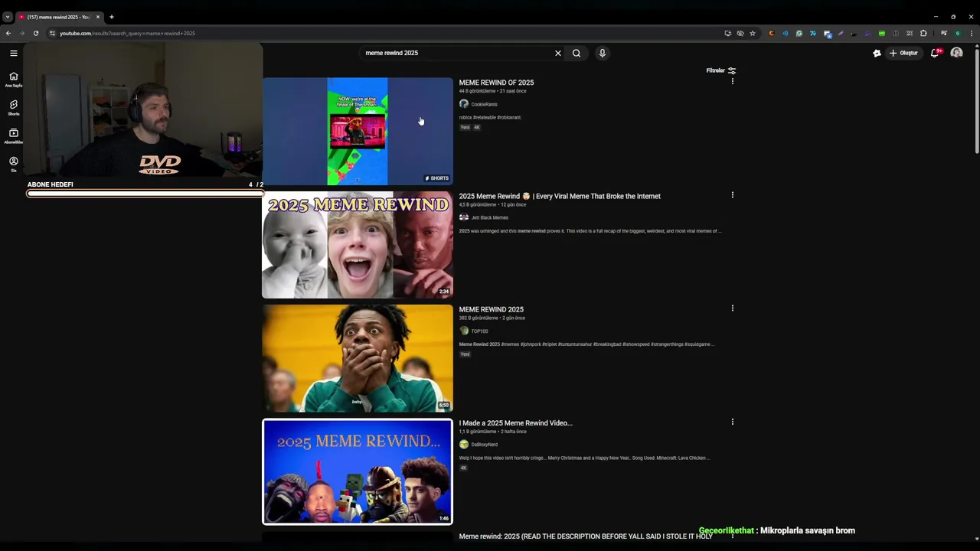Open the media control icon in toolbar

[944, 33]
